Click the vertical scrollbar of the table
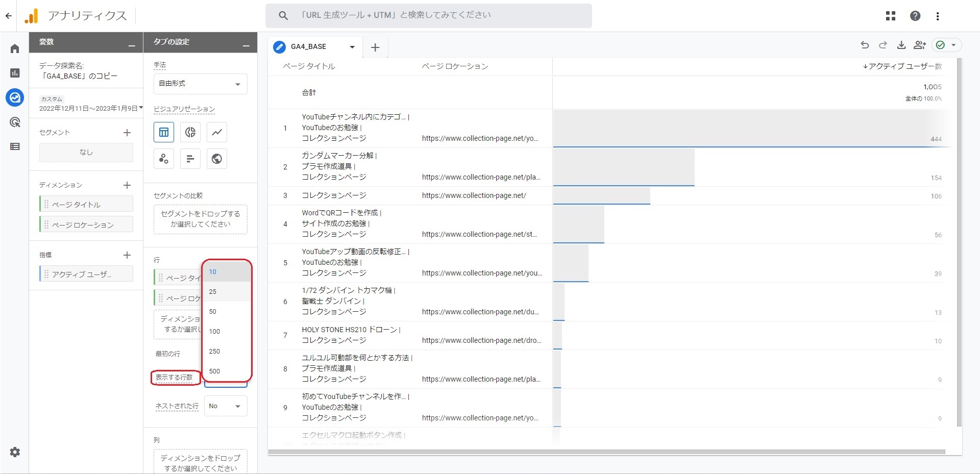This screenshot has height=474, width=980. point(959,242)
